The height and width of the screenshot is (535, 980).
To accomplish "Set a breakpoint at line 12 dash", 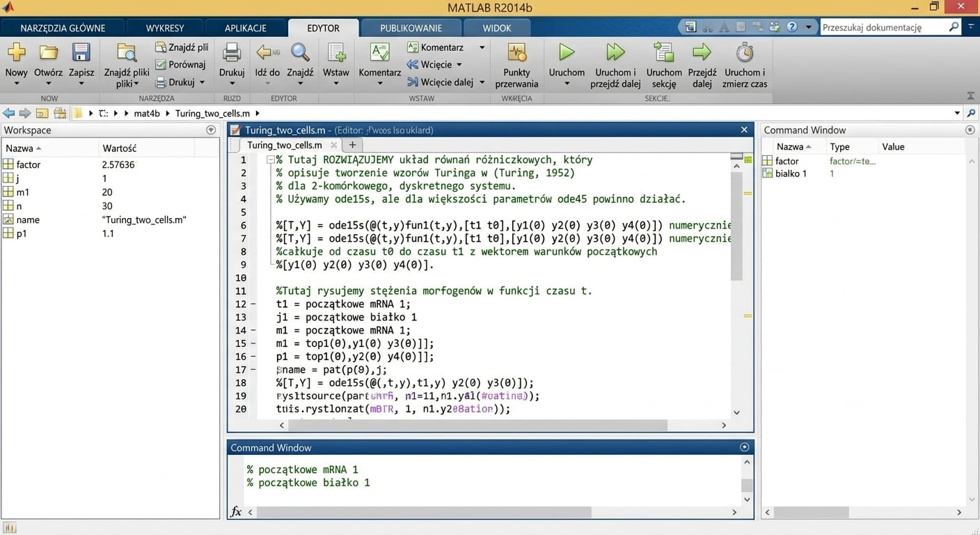I will [x=253, y=304].
